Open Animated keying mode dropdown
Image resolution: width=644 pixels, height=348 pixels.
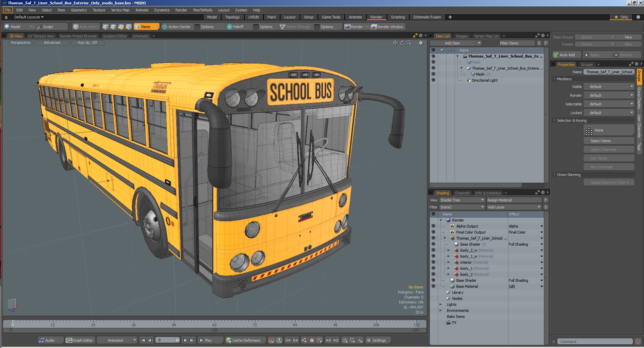coord(117,340)
